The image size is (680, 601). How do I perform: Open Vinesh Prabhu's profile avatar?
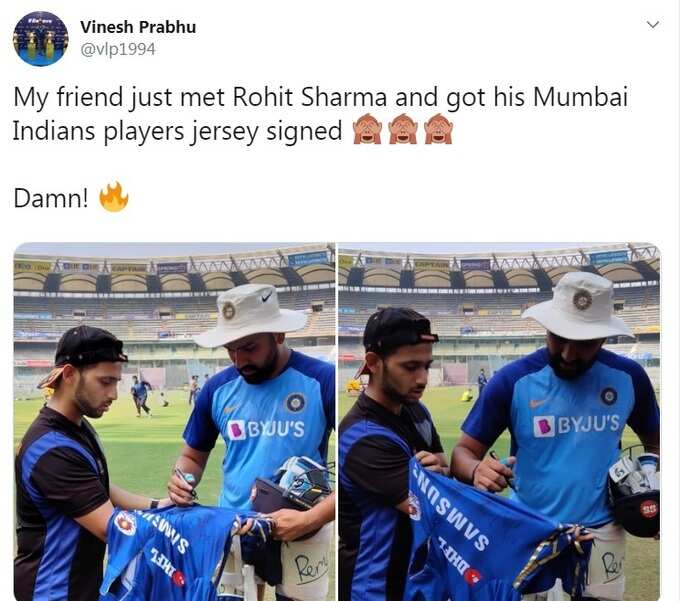coord(41,39)
